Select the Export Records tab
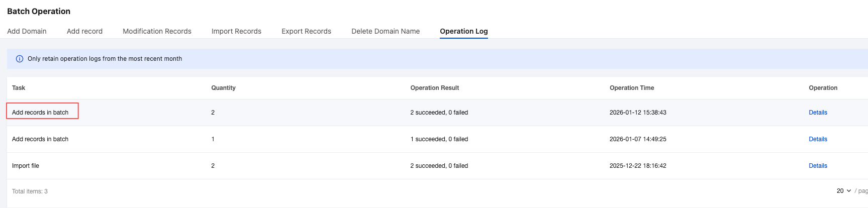868x208 pixels. point(306,31)
